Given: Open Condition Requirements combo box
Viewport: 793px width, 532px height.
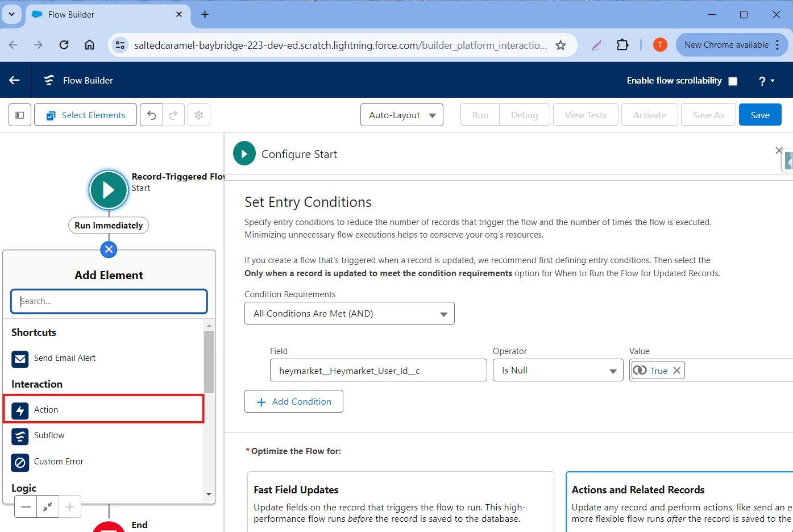Looking at the screenshot, I should 350,313.
